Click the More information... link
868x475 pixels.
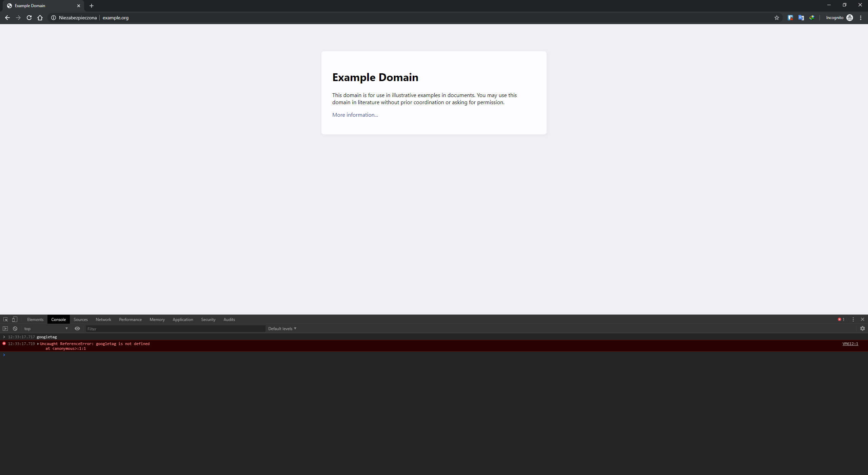click(x=355, y=115)
